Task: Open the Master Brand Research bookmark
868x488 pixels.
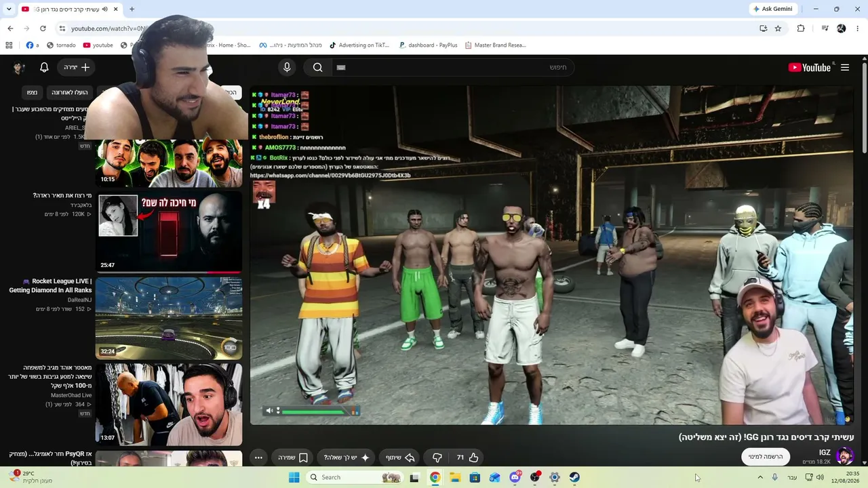Action: [495, 45]
